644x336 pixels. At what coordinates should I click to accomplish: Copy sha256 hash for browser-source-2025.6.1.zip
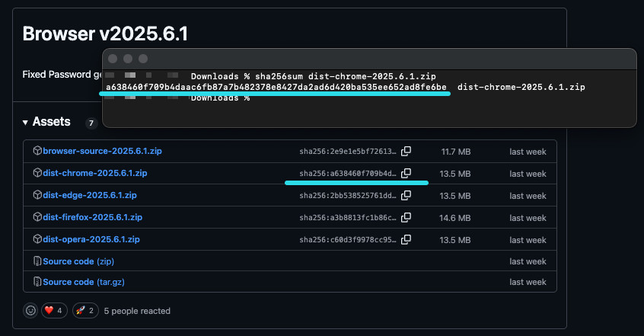click(x=406, y=152)
